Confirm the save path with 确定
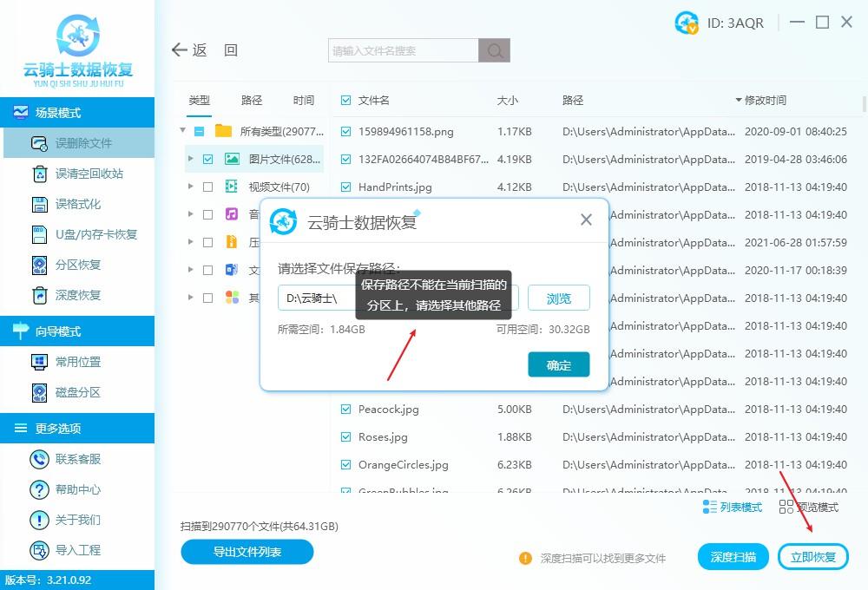868x590 pixels. tap(558, 364)
